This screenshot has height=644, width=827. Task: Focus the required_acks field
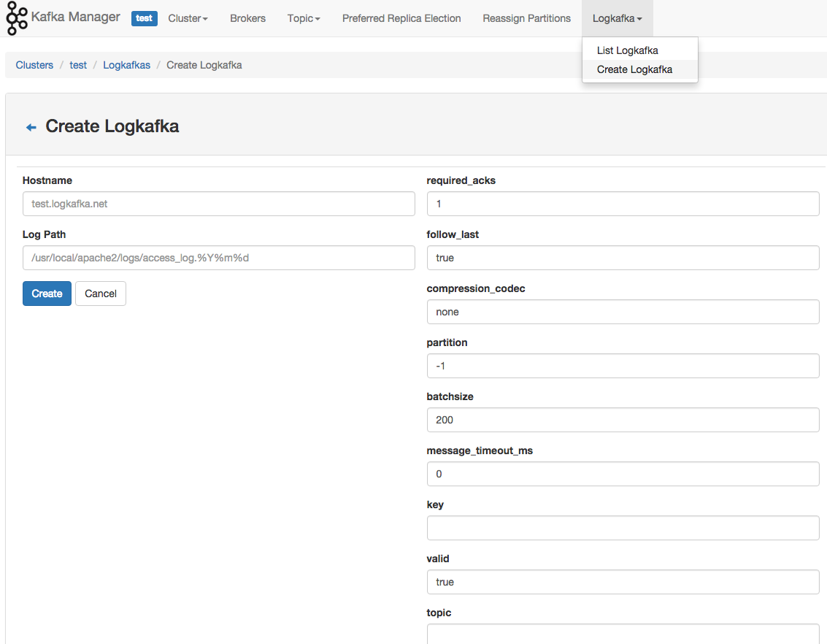[x=623, y=204]
